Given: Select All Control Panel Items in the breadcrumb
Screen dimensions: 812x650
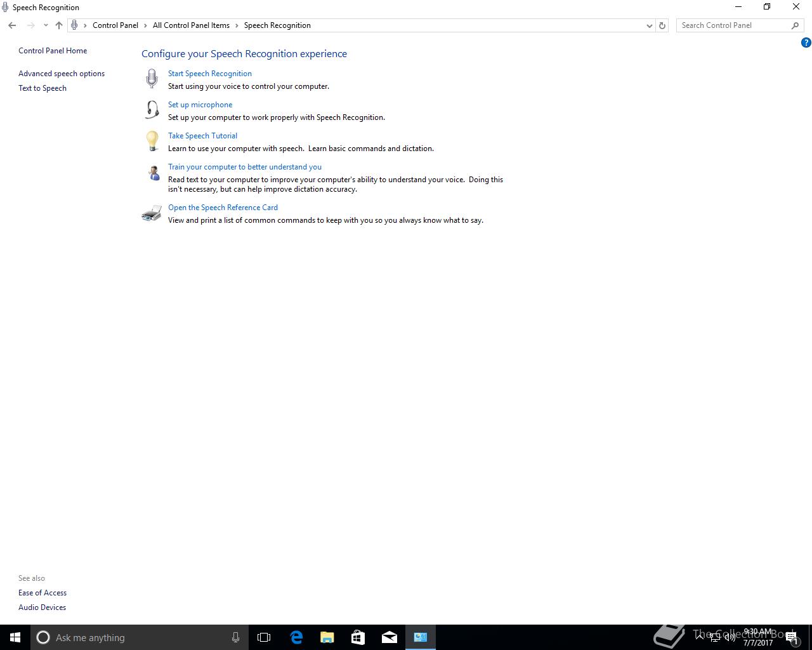Looking at the screenshot, I should pyautogui.click(x=191, y=25).
